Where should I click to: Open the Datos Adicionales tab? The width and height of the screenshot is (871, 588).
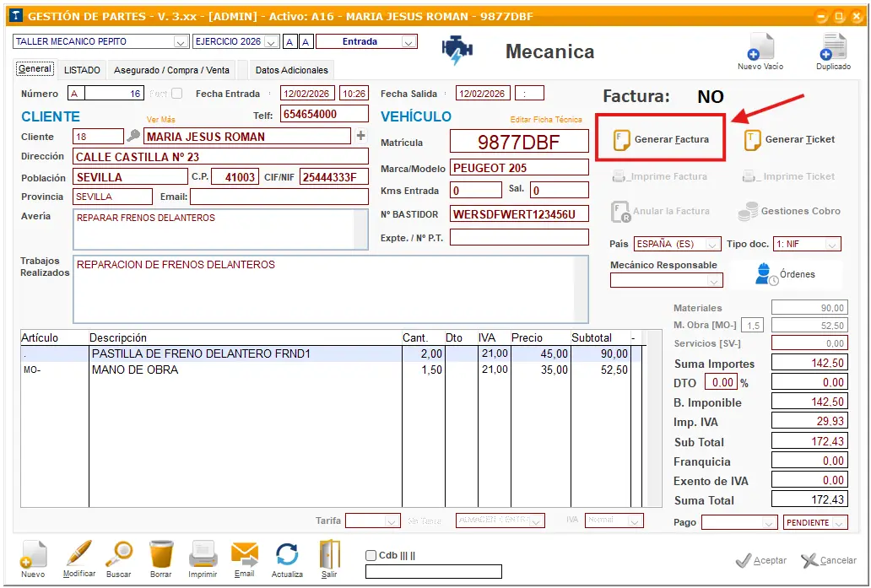pyautogui.click(x=292, y=70)
